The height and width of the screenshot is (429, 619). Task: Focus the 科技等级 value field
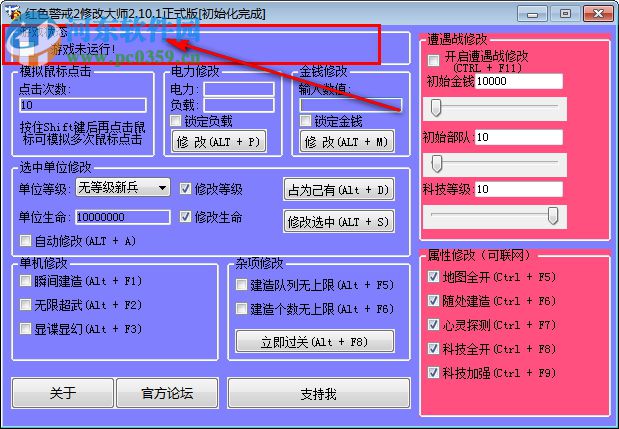(x=519, y=189)
